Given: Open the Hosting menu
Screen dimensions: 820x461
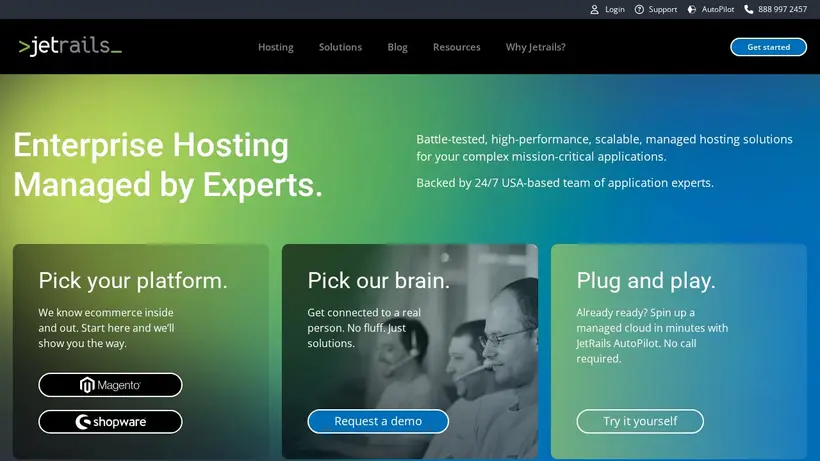Looking at the screenshot, I should 276,47.
